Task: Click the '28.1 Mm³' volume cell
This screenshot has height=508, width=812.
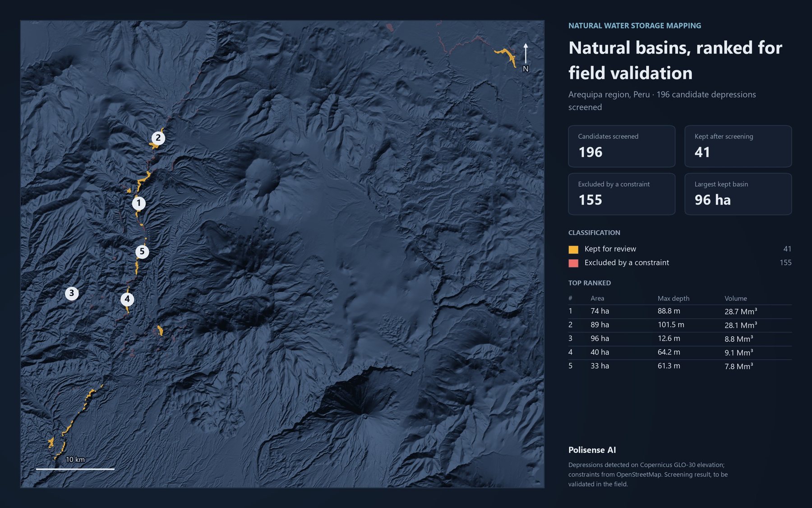Action: [x=741, y=325]
